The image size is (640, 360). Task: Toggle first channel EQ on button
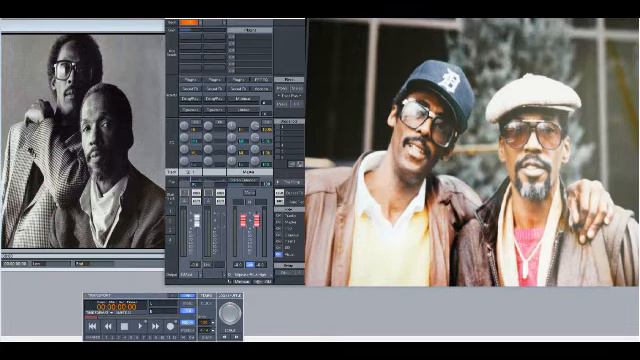[x=196, y=122]
